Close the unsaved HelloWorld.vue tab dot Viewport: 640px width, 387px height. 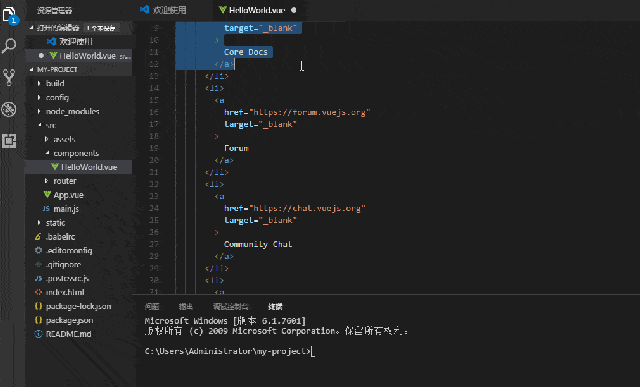[293, 10]
